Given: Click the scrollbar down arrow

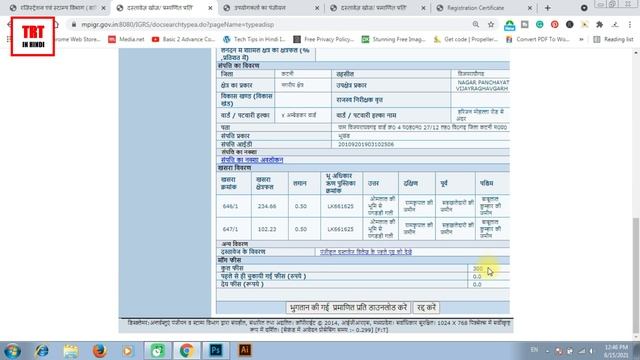Looking at the screenshot, I should pos(636,337).
